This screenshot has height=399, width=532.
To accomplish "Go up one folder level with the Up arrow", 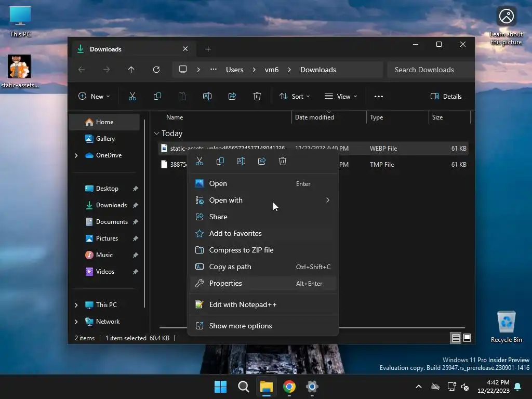I will point(131,70).
